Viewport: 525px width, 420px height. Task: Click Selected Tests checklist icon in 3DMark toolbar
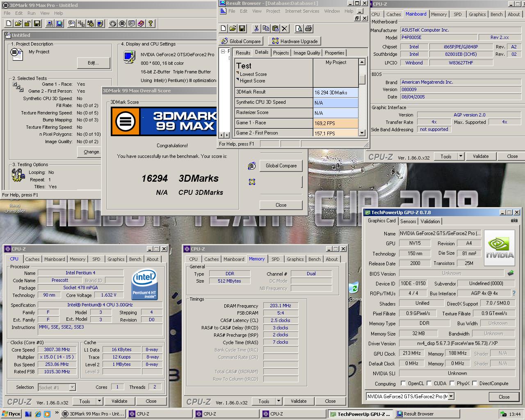point(81,23)
